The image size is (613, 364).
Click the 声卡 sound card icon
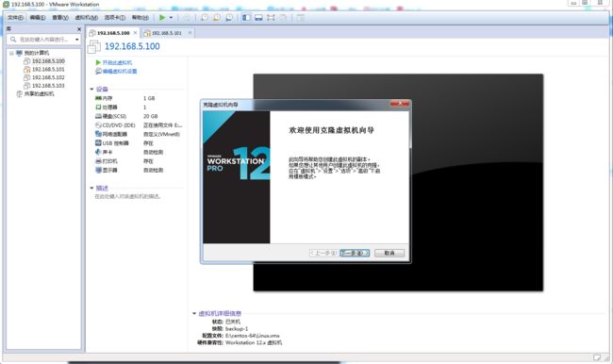click(98, 152)
